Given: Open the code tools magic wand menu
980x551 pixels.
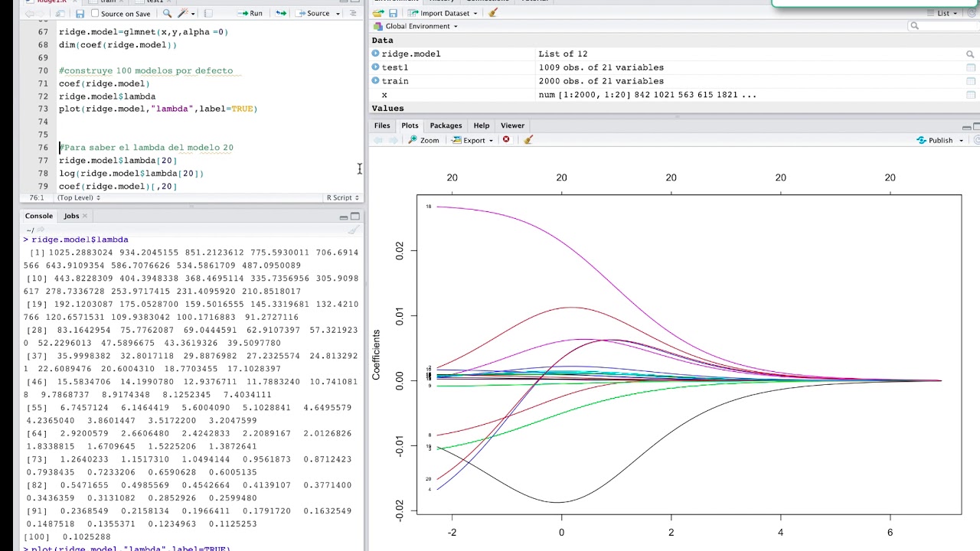Looking at the screenshot, I should 185,14.
